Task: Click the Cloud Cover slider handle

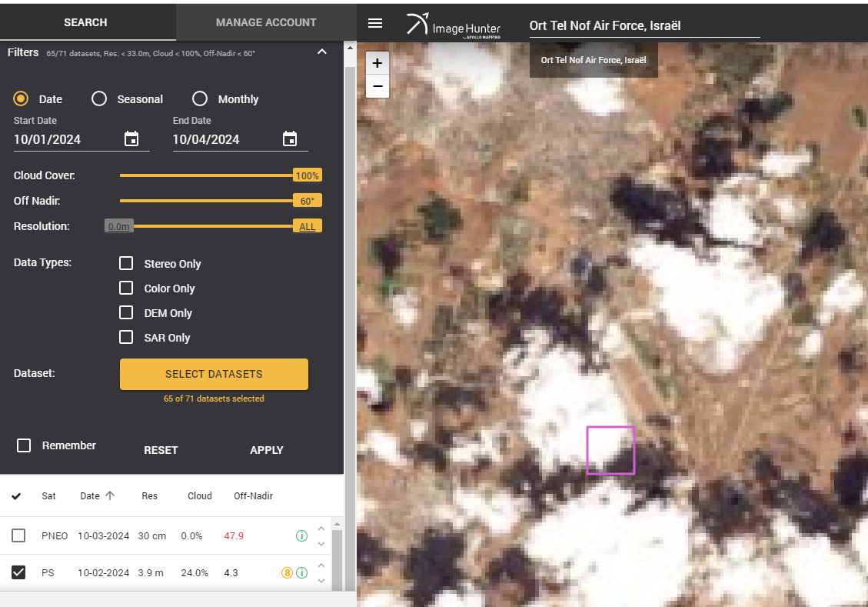Action: pyautogui.click(x=308, y=175)
